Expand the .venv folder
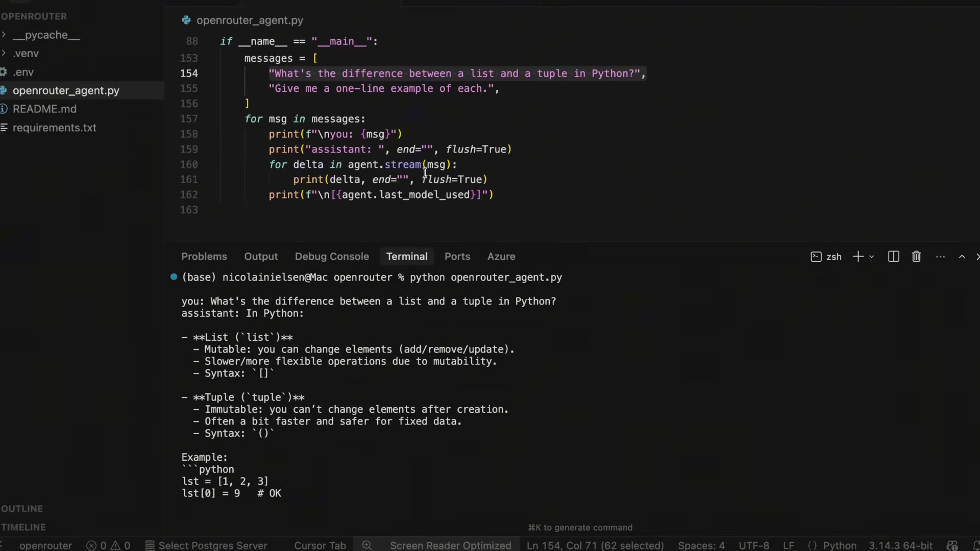The image size is (980, 551). (x=26, y=54)
